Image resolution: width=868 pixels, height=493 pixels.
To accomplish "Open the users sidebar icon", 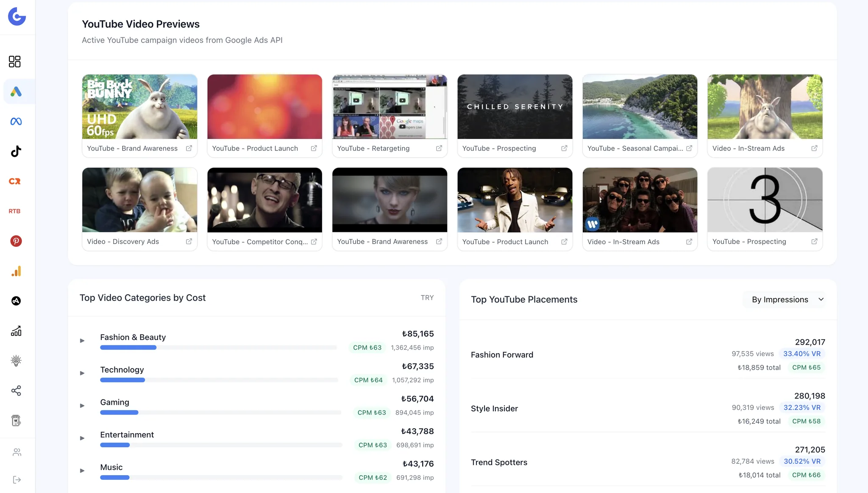I will pos(17,452).
